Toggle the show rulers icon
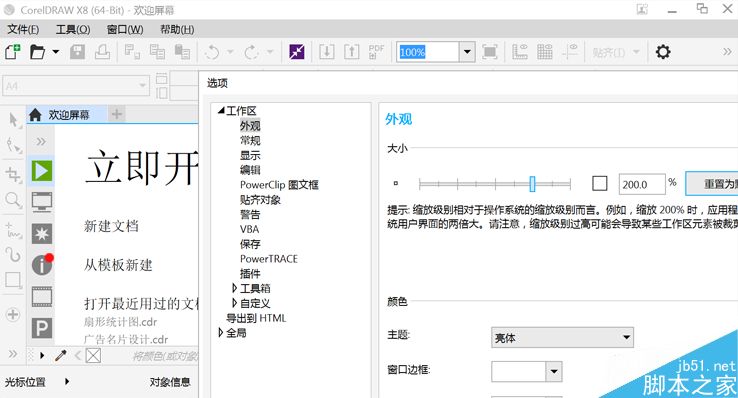 520,52
